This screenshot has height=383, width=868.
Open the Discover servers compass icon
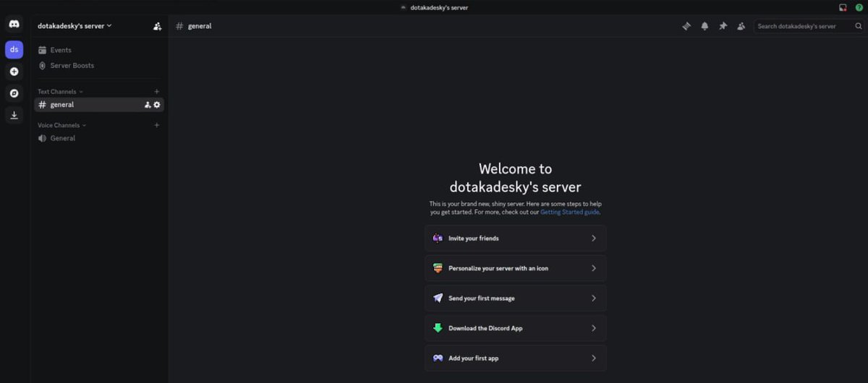click(14, 93)
